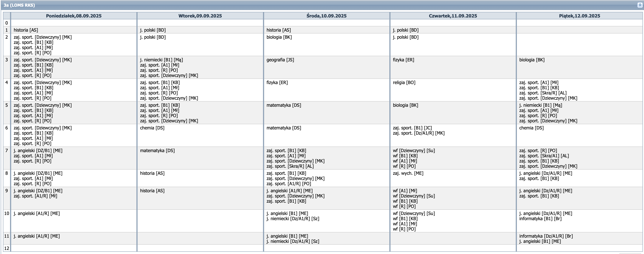The image size is (644, 254).
Task: Click matematyka [DS] on Wednesday lesson 6
Action: pos(284,128)
